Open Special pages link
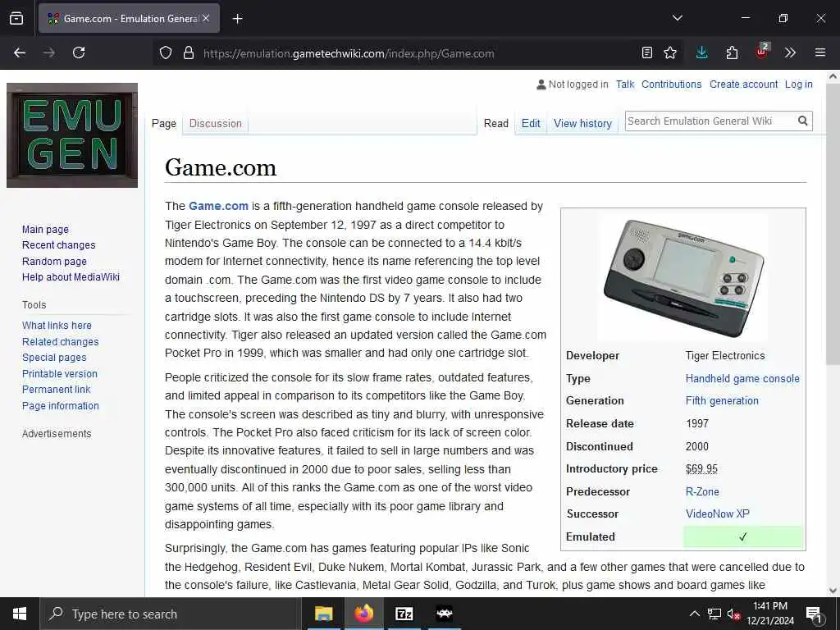The height and width of the screenshot is (630, 840). point(54,358)
